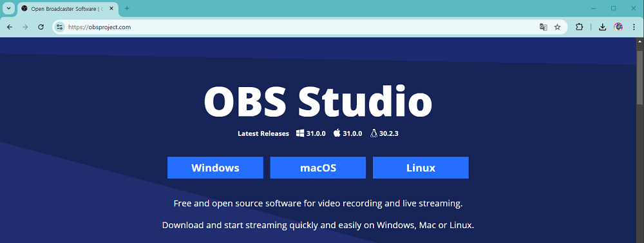Open the tab search dropdown arrow
The width and height of the screenshot is (644, 243).
[8, 8]
